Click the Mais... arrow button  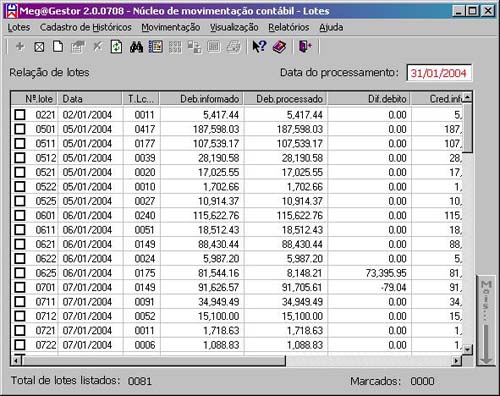(486, 321)
